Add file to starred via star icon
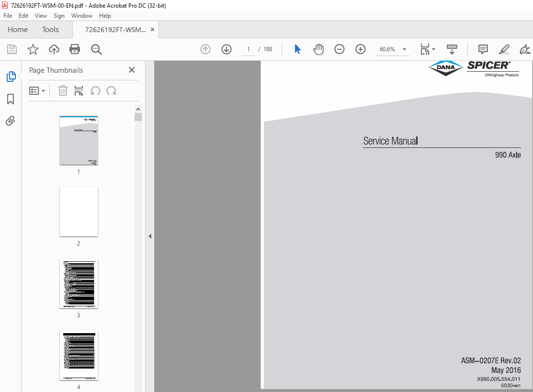 point(33,49)
